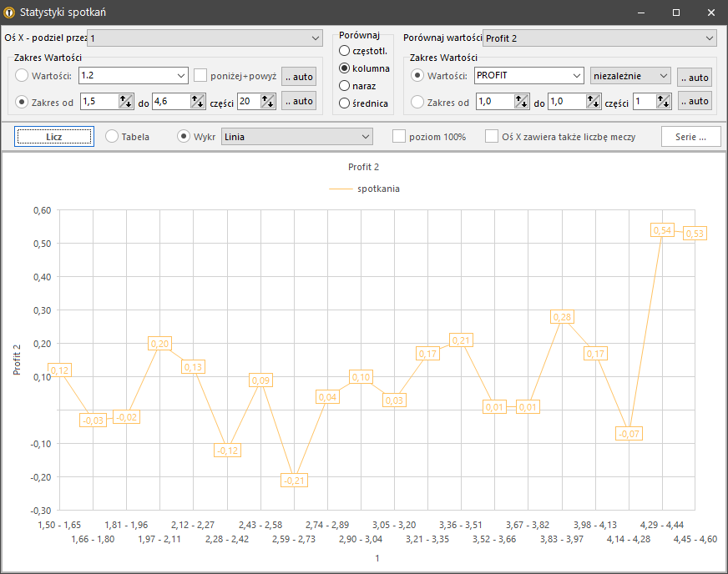Click the spinner arrows of left 'do' 4,6 field
The width and height of the screenshot is (728, 574).
[x=198, y=101]
